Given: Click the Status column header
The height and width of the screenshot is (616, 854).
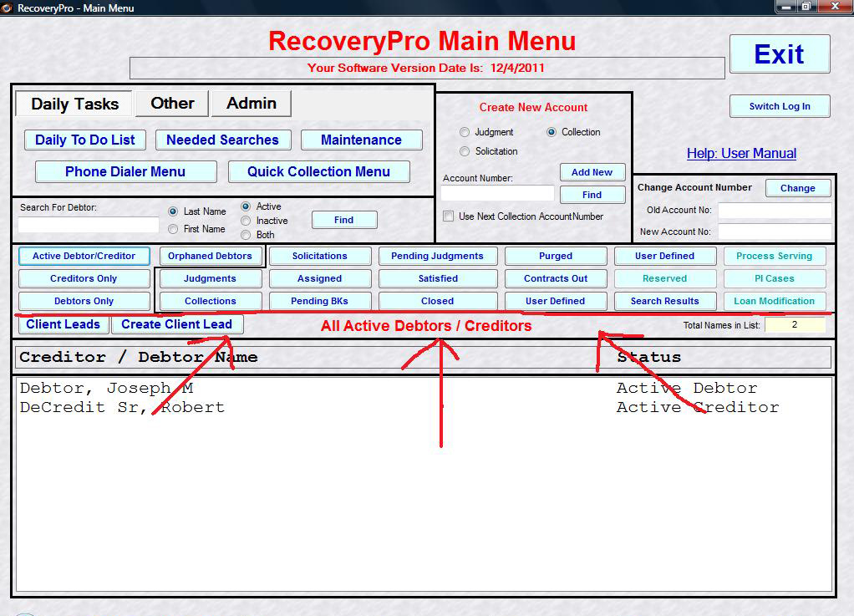Looking at the screenshot, I should pos(649,357).
